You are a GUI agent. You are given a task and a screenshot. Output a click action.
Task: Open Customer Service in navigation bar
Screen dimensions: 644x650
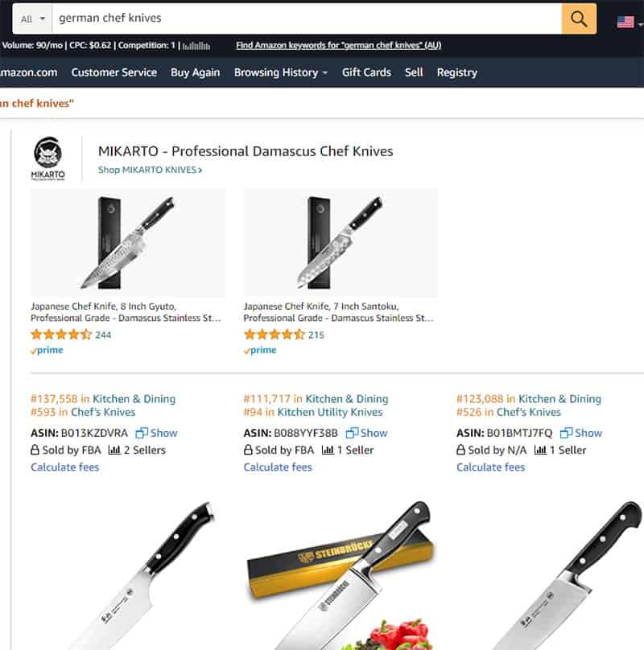coord(114,72)
